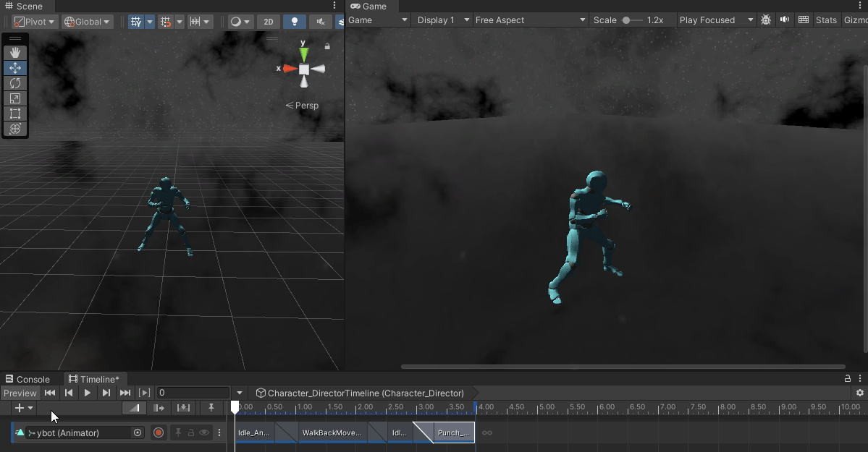868x452 pixels.
Task: Switch to the Console tab
Action: 29,379
